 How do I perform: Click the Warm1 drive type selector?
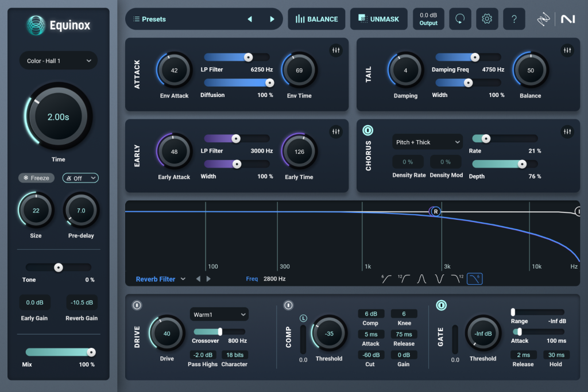pyautogui.click(x=219, y=315)
